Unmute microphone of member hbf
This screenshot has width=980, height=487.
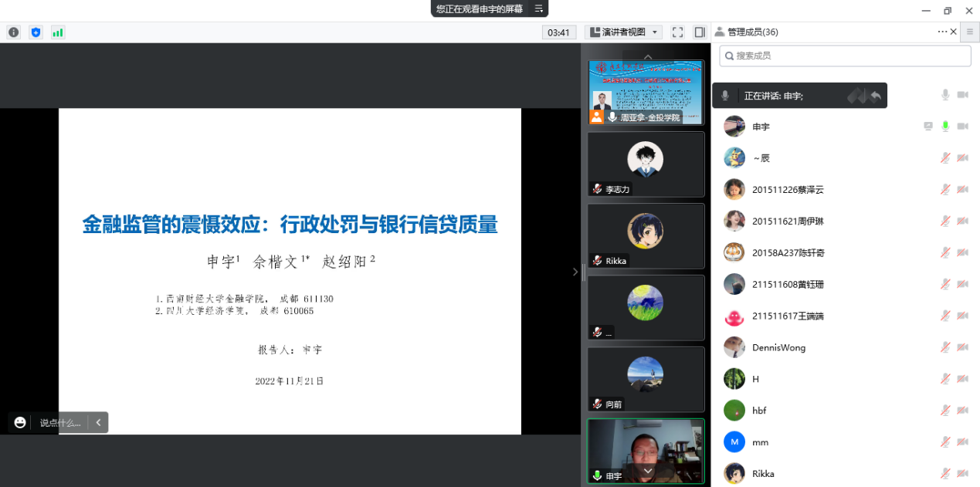944,411
